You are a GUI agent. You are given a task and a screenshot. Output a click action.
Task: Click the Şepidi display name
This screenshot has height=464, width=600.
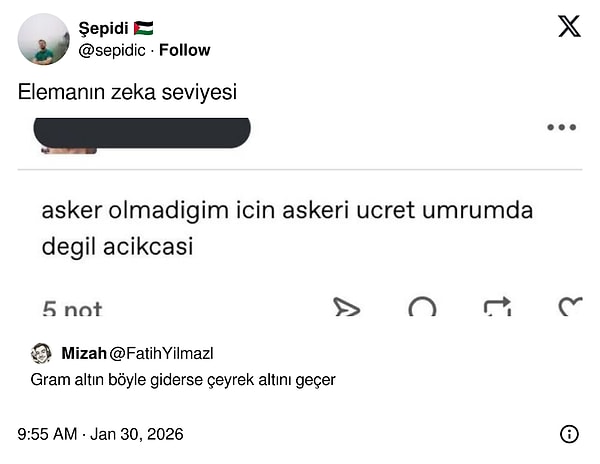pyautogui.click(x=103, y=28)
